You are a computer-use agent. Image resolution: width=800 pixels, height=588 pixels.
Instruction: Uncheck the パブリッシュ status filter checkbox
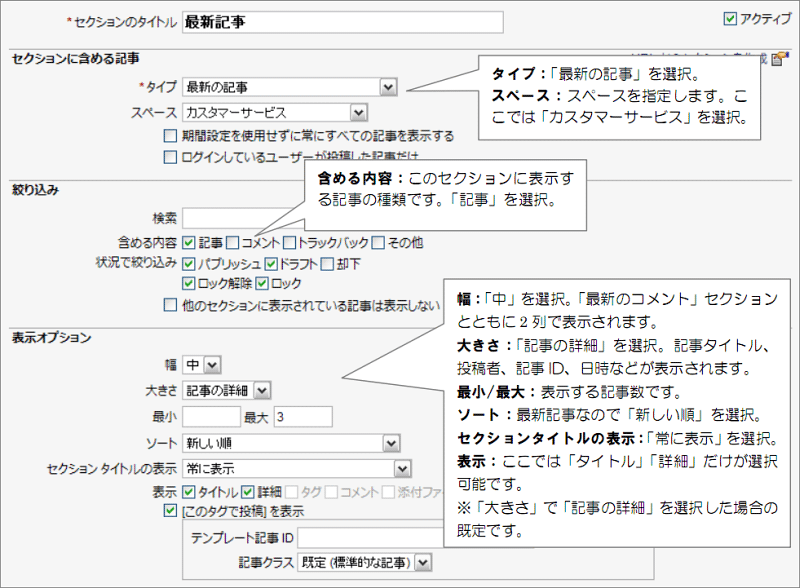click(x=187, y=263)
